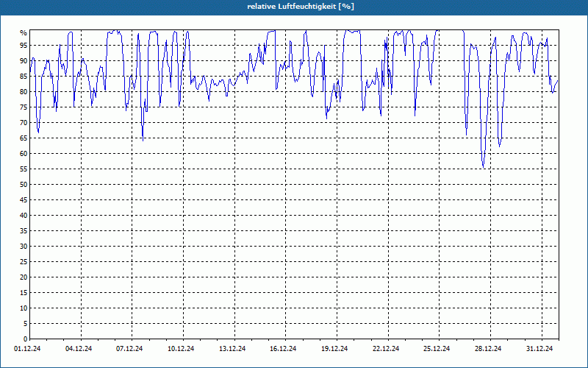Image resolution: width=588 pixels, height=368 pixels.
Task: Click the y-axis value 10
Action: pyautogui.click(x=24, y=308)
